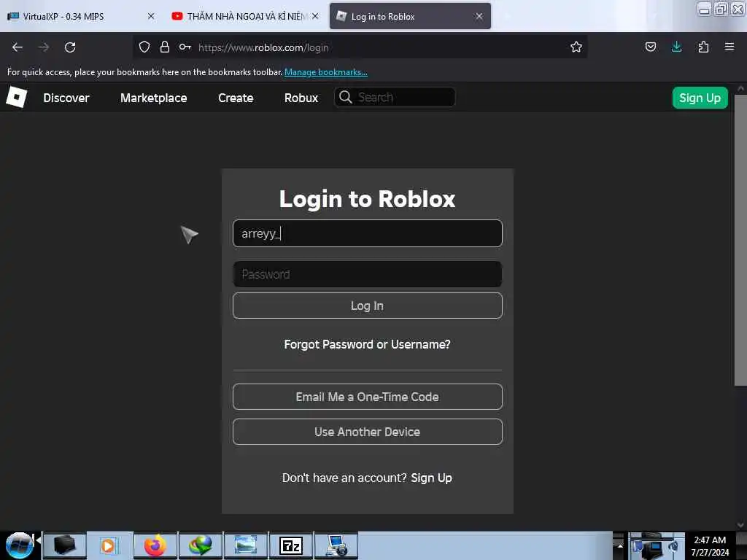Open Internet Download Manager taskbar icon
Screen dimensions: 747x560
click(201, 545)
